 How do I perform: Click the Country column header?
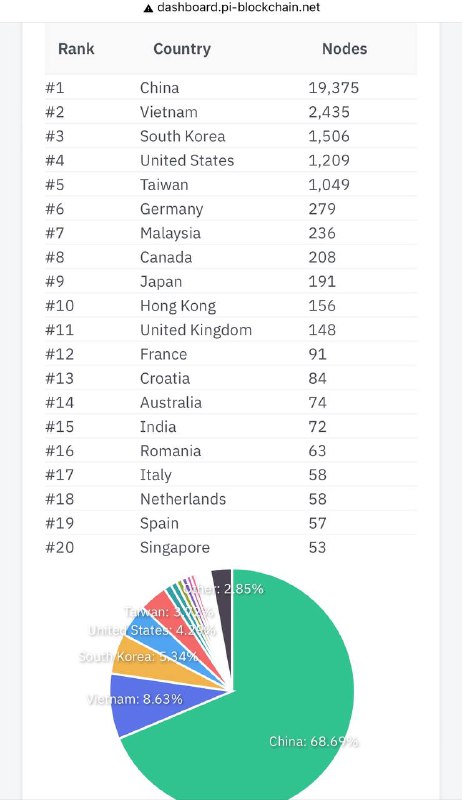[x=182, y=49]
